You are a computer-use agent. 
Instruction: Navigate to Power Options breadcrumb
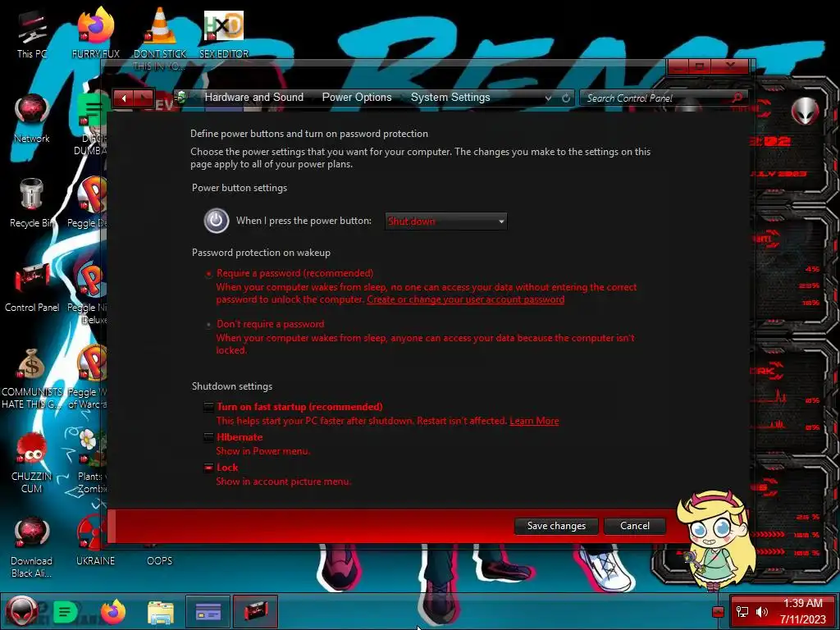click(x=357, y=97)
